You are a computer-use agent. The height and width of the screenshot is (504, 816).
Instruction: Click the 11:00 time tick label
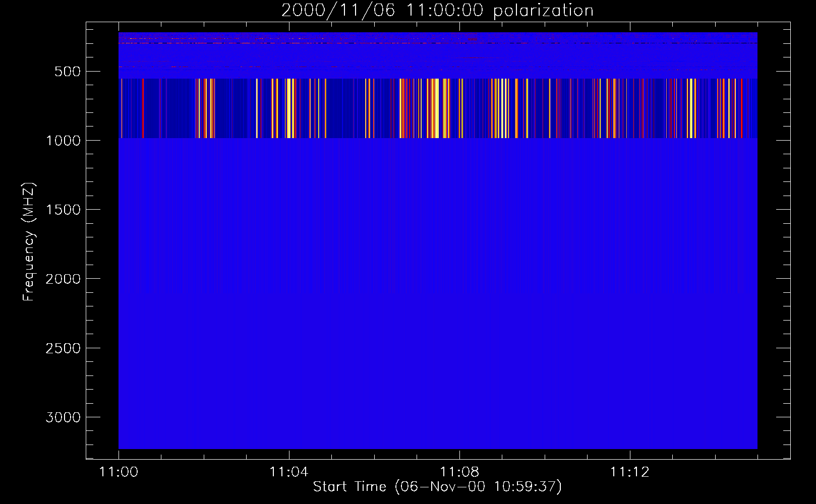pos(119,472)
